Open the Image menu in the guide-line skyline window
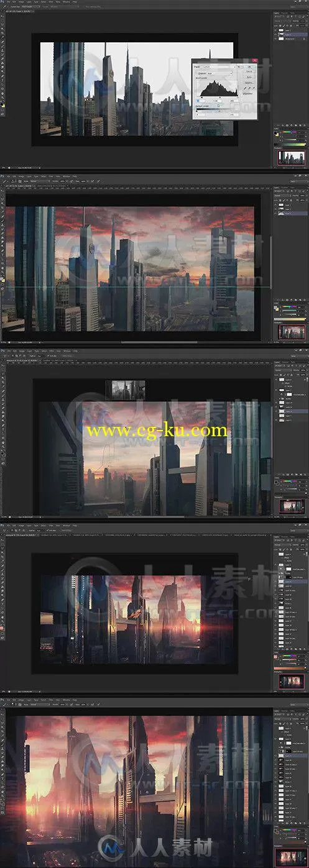Viewport: 309px width, 868px height. tap(21, 177)
